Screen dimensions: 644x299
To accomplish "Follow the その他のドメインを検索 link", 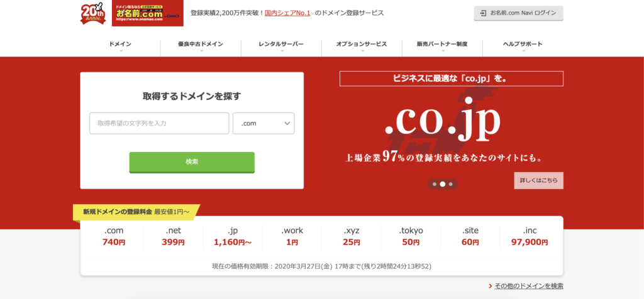I will click(529, 286).
